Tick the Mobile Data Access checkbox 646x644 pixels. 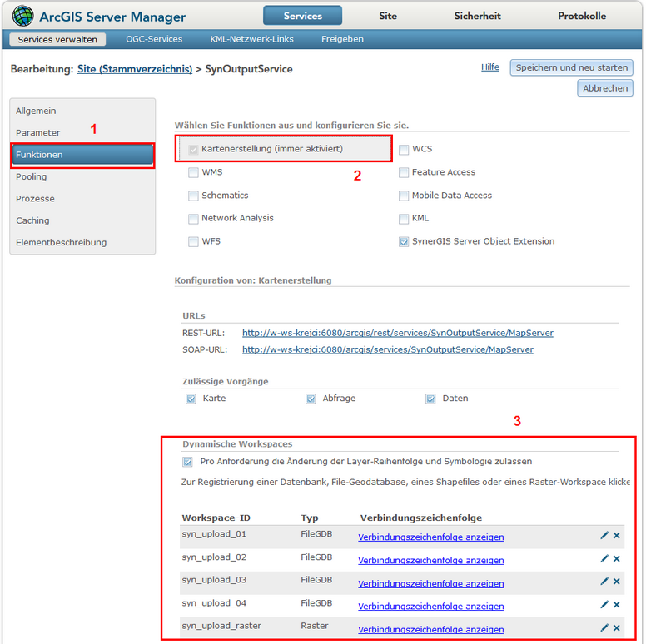pos(404,196)
